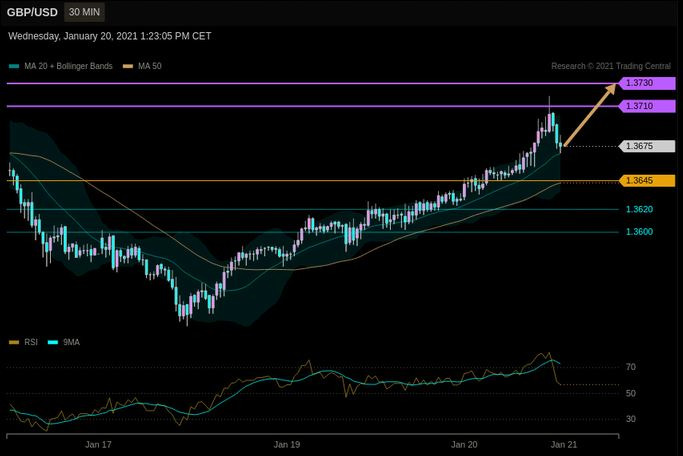Click the MA 50 legend label
This screenshot has width=683, height=456.
pyautogui.click(x=150, y=66)
